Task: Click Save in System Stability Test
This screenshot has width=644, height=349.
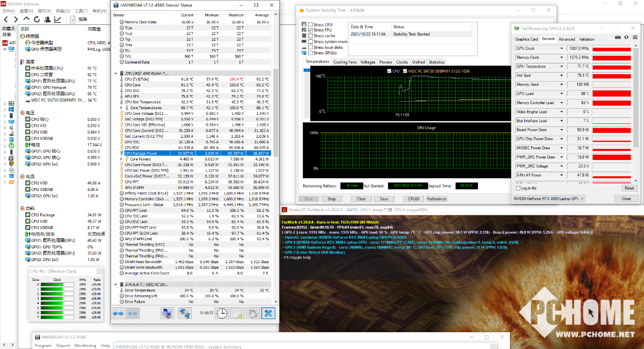Action: pyautogui.click(x=384, y=199)
